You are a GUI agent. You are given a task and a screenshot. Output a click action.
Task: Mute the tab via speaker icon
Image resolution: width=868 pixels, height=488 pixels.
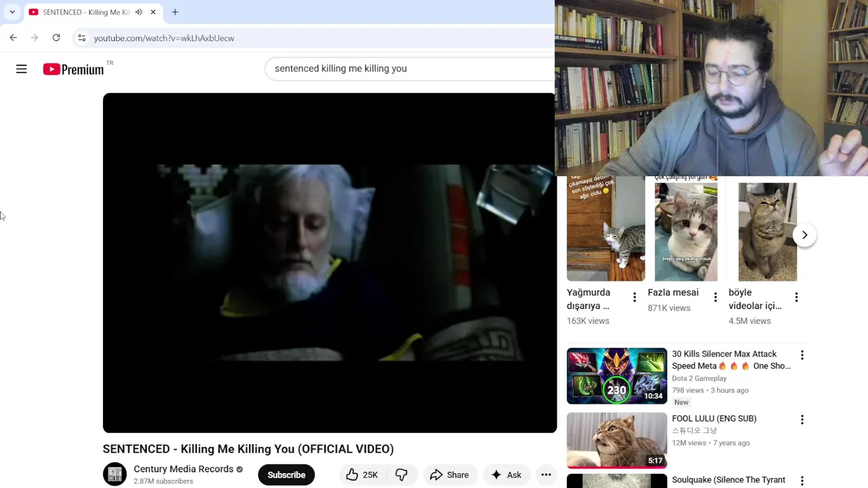click(138, 12)
